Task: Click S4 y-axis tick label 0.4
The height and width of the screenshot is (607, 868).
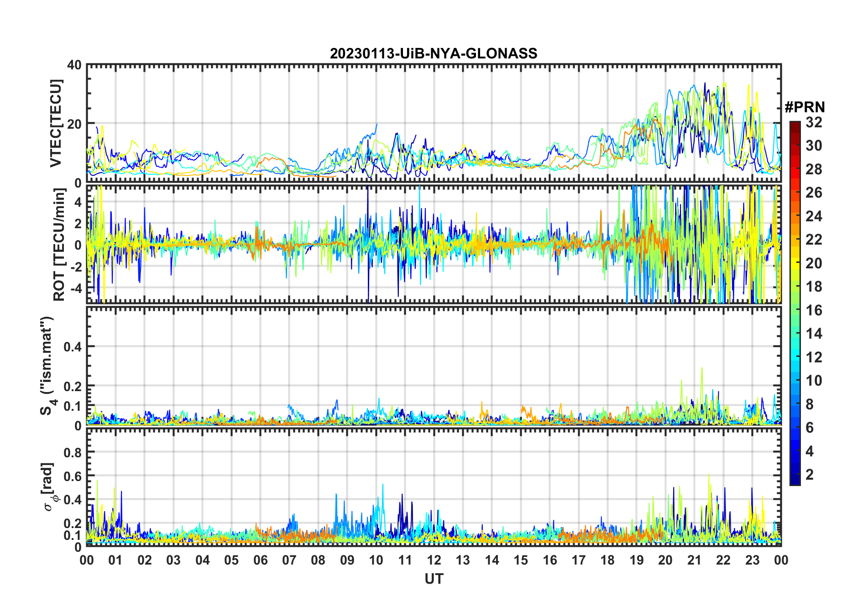Action: tap(73, 346)
